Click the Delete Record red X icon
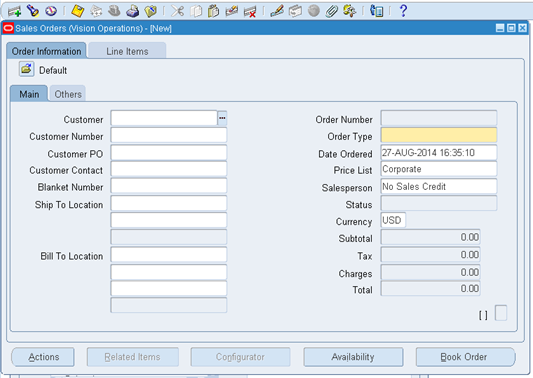This screenshot has width=533, height=378. [250, 12]
